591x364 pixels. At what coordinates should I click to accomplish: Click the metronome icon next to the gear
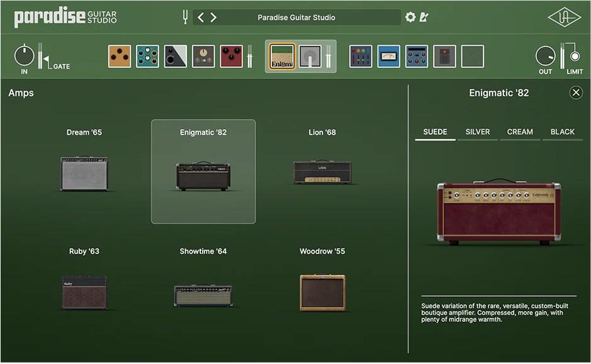pyautogui.click(x=424, y=17)
